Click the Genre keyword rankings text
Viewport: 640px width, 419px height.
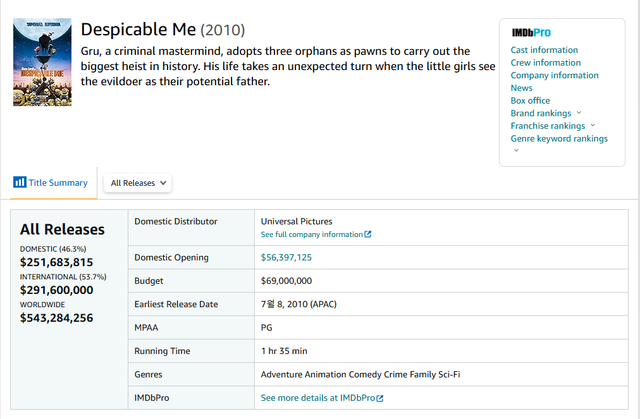[x=559, y=139]
